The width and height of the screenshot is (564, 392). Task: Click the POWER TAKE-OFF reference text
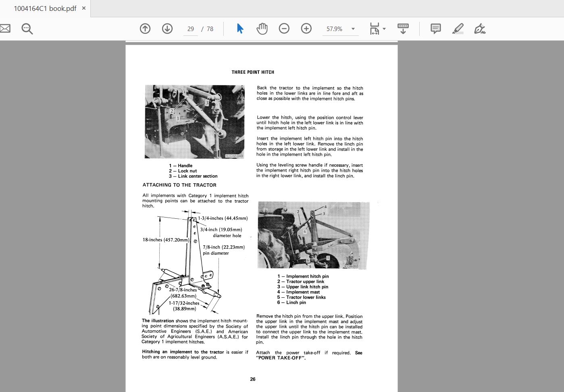click(x=282, y=357)
